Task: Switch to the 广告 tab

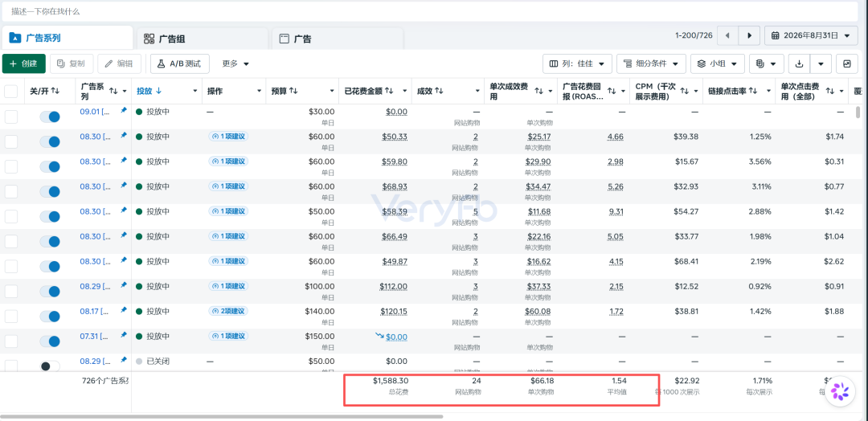Action: (338, 39)
